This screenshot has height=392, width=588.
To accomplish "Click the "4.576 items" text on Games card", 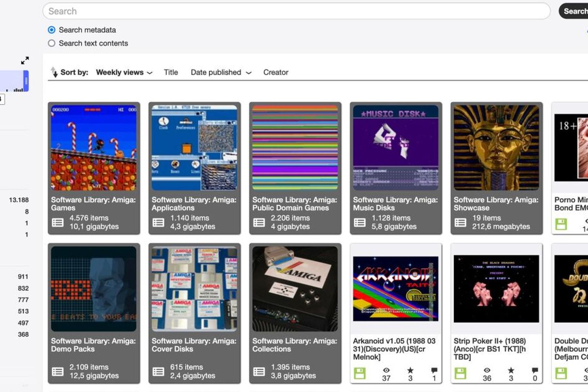I will pos(89,218).
